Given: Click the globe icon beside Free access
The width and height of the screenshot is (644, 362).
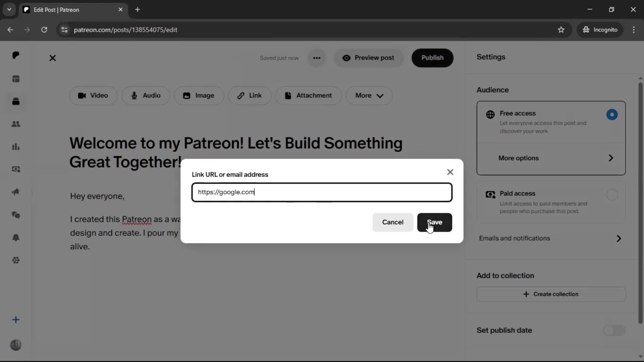Looking at the screenshot, I should pyautogui.click(x=490, y=115).
